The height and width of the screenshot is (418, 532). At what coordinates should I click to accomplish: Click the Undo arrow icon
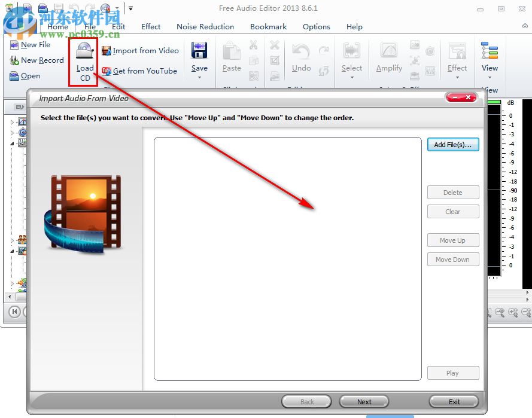301,51
